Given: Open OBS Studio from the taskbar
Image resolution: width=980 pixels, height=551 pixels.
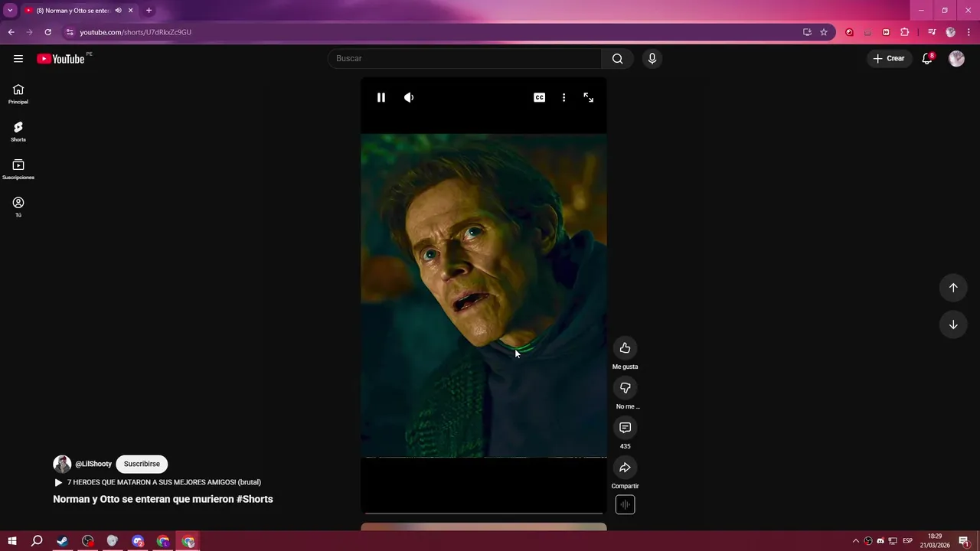Looking at the screenshot, I should tap(87, 541).
